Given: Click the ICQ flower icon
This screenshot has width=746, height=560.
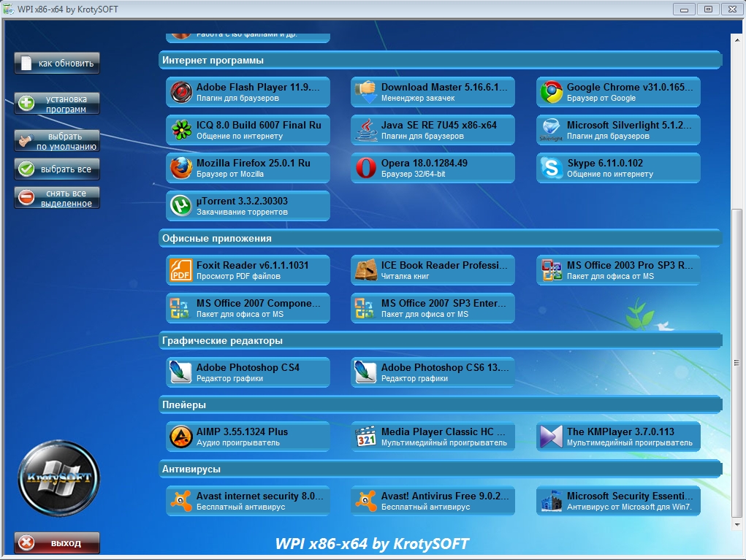Looking at the screenshot, I should pos(180,130).
